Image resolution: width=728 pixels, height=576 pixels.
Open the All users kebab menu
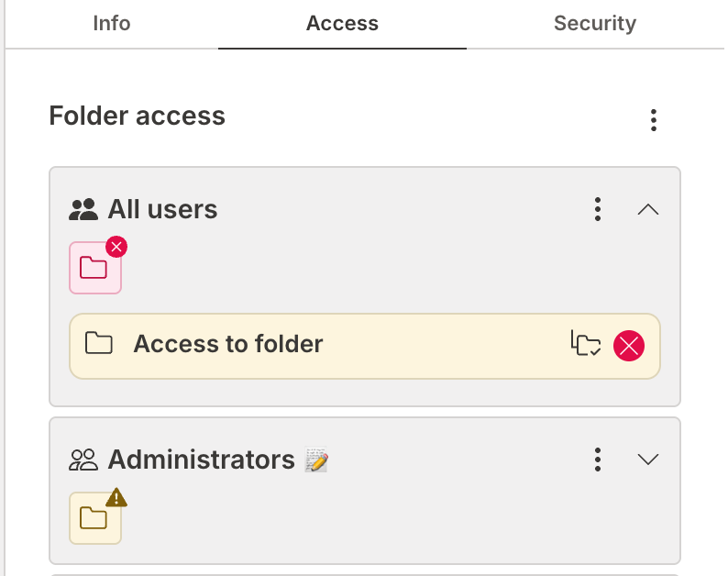tap(597, 209)
